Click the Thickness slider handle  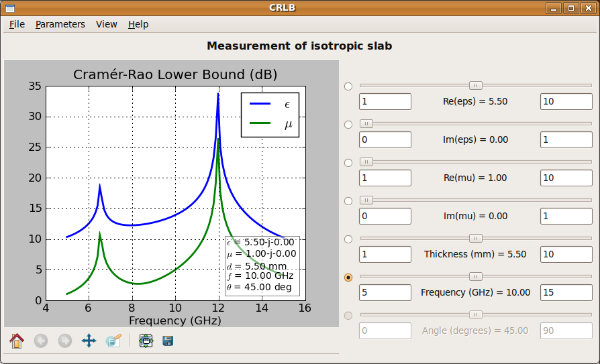[x=476, y=238]
